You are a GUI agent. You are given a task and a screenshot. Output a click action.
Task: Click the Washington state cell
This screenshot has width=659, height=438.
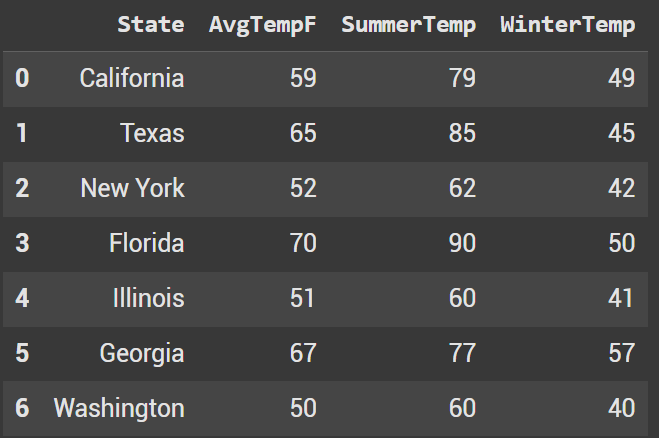pos(119,408)
